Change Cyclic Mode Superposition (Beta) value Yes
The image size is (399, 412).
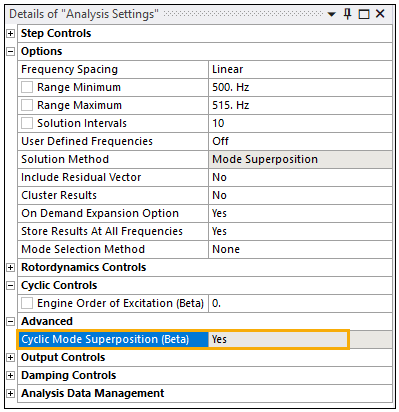[x=300, y=339]
